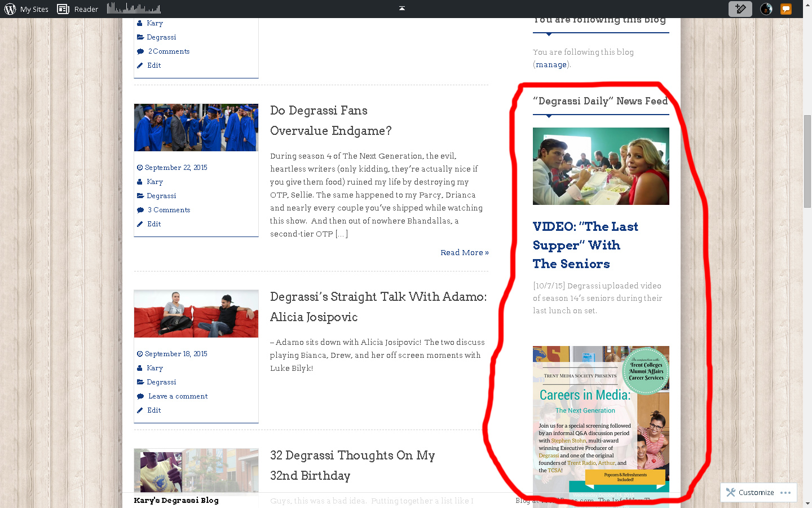The width and height of the screenshot is (812, 508).
Task: Open the Last Supper video thumbnail
Action: point(601,166)
